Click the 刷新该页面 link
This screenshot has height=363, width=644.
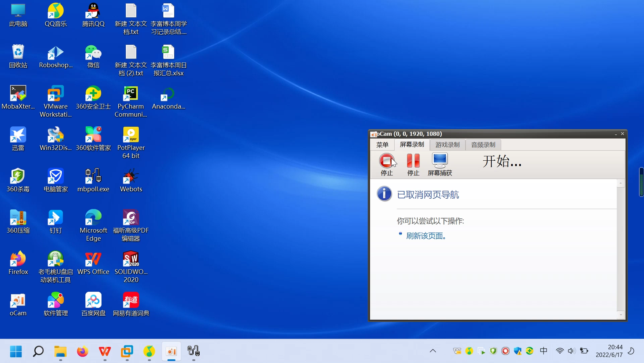point(426,236)
